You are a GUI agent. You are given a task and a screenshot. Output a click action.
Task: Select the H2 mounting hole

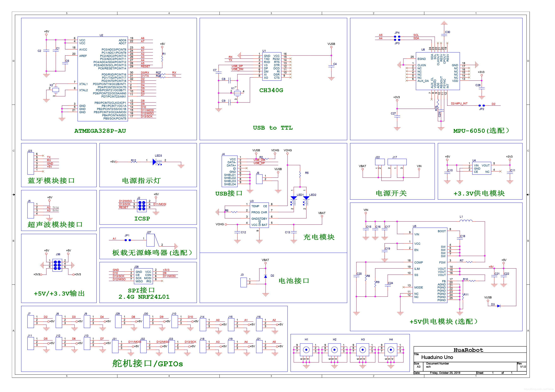334,349
